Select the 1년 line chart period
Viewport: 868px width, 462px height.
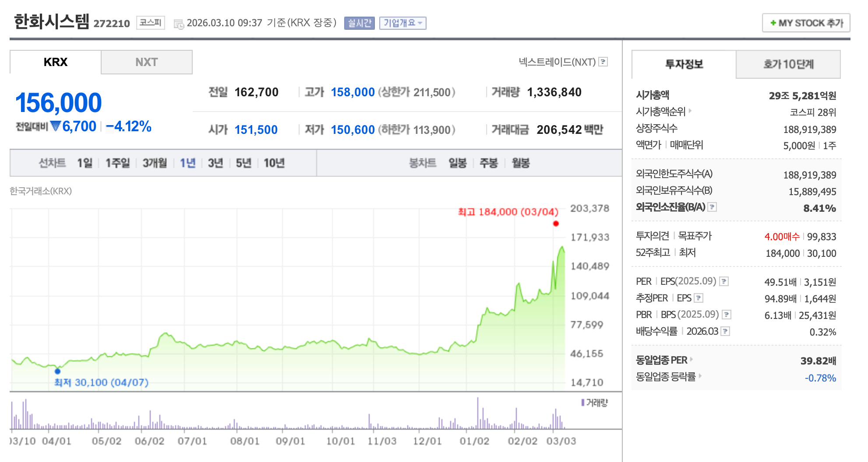tap(188, 163)
